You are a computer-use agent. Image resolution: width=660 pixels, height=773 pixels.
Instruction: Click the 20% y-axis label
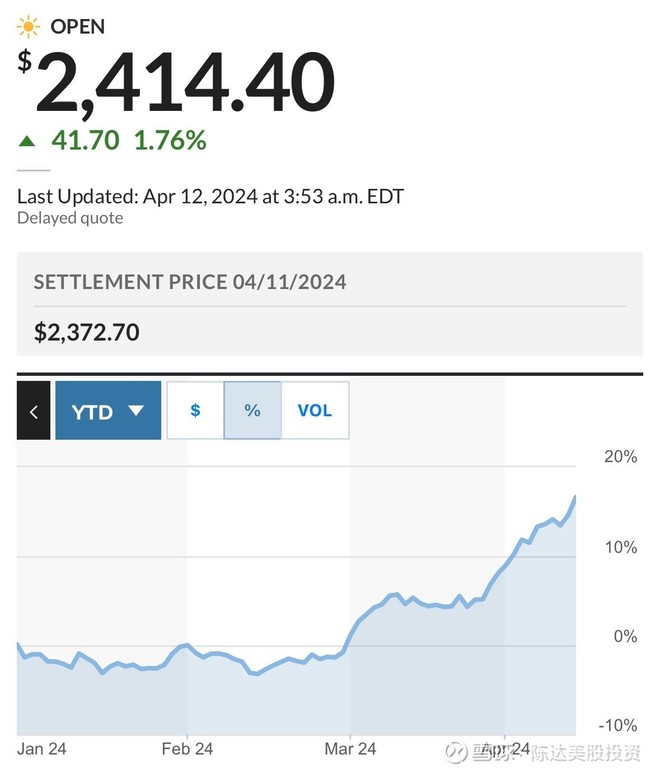click(x=620, y=457)
